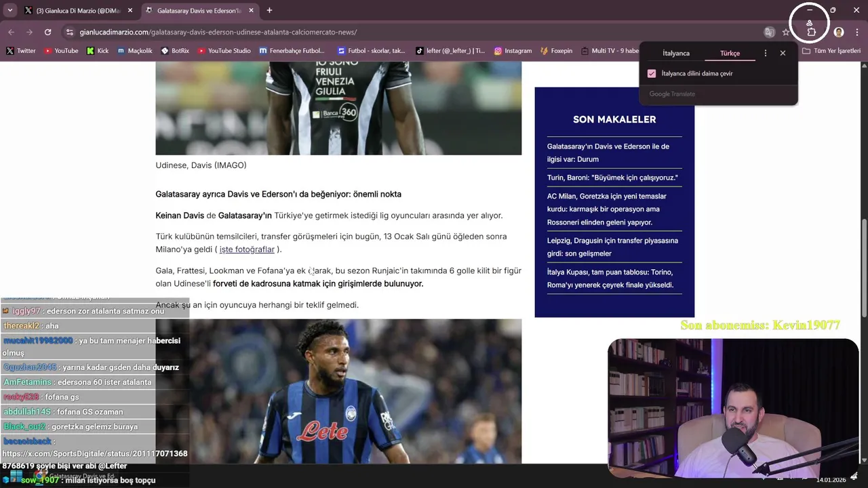Open the Fenerbahçe Futbol bookmark
Screen dimensions: 868x488
point(292,51)
